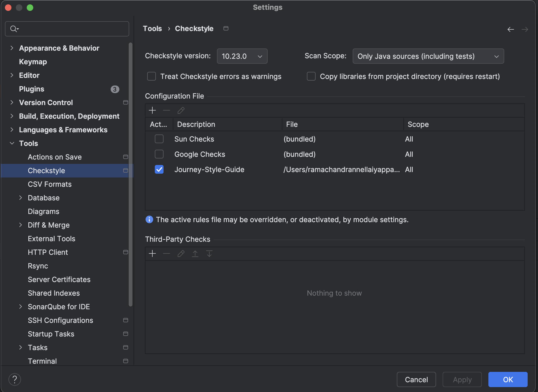Click project icon next to Terminal
The image size is (538, 392).
point(126,361)
